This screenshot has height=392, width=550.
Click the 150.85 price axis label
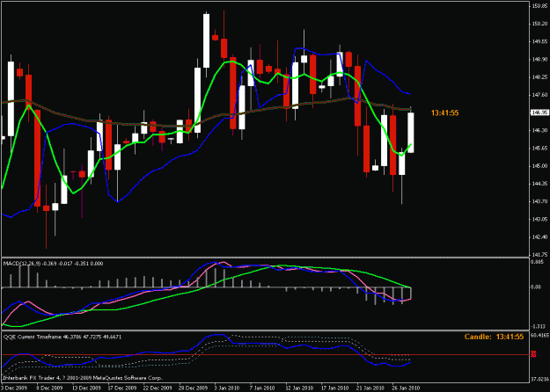point(539,5)
